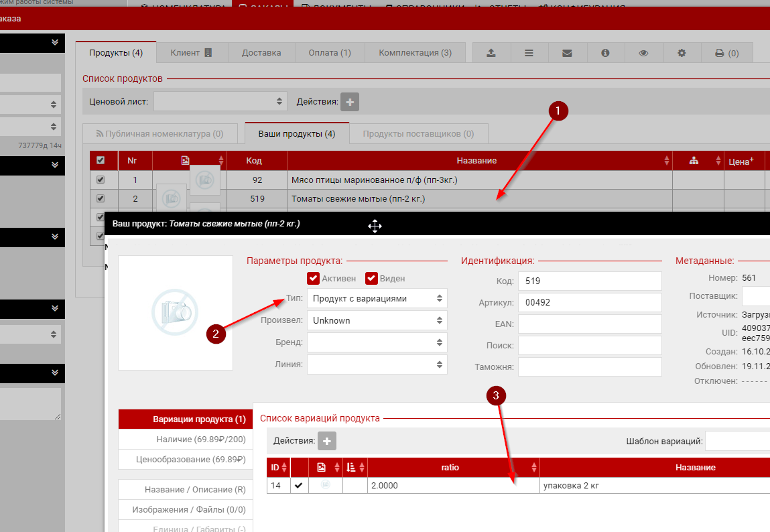Open the Произвел dropdown showing Unknown
Screen dimensions: 770x532
(x=377, y=320)
